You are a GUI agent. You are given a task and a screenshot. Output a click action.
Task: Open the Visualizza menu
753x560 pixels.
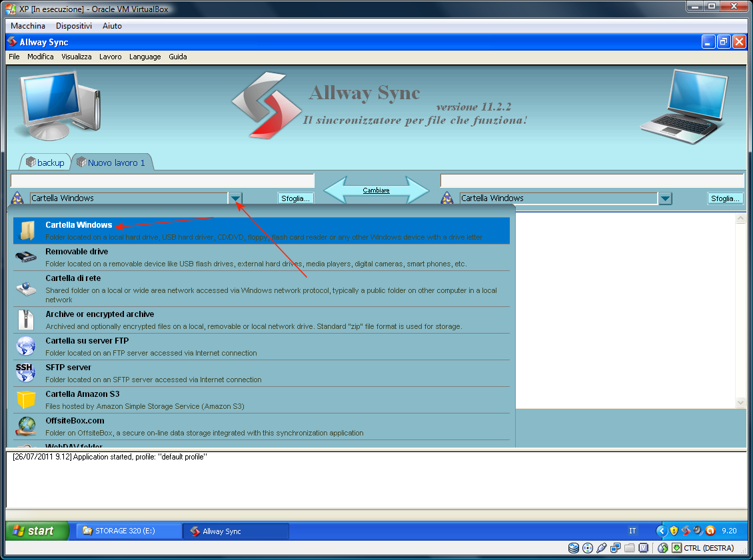coord(77,57)
